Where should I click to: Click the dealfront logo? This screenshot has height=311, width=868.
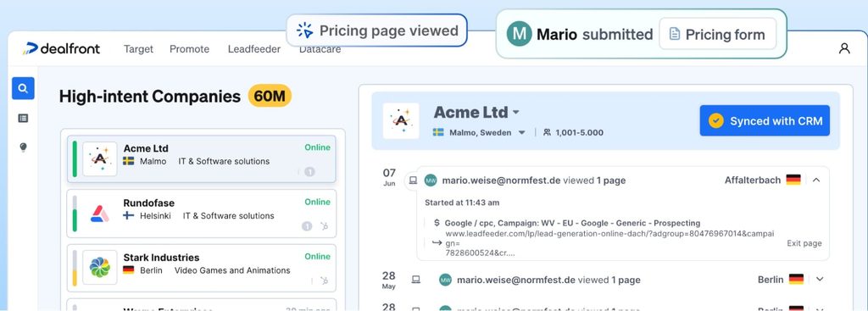point(61,48)
